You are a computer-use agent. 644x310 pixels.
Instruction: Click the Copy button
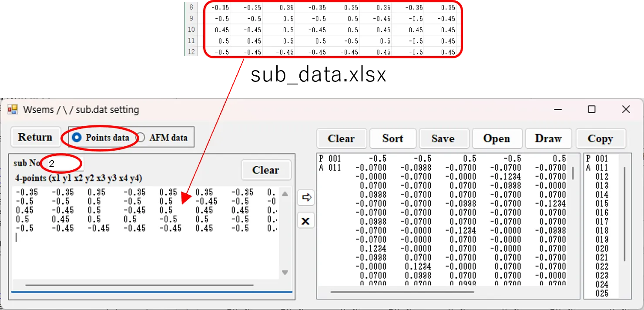pos(600,138)
